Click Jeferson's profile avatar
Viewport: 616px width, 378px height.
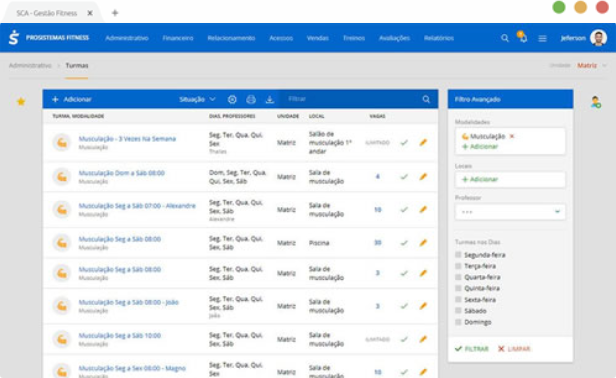click(599, 38)
